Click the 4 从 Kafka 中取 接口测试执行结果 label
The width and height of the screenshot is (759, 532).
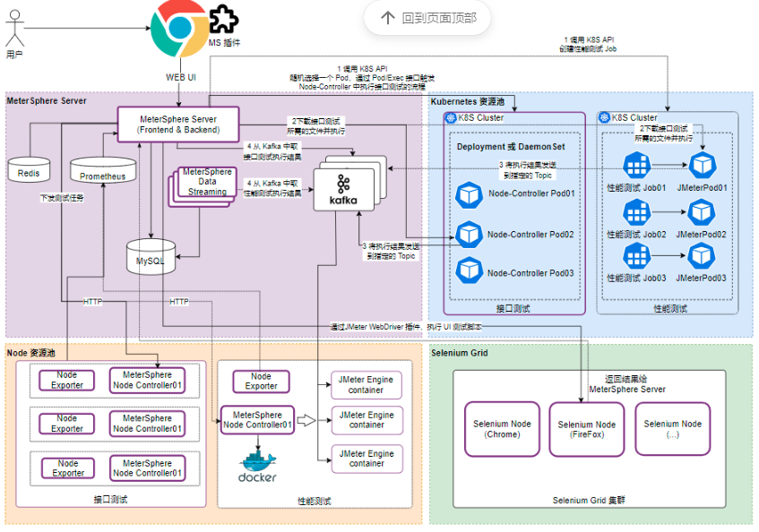[x=272, y=151]
